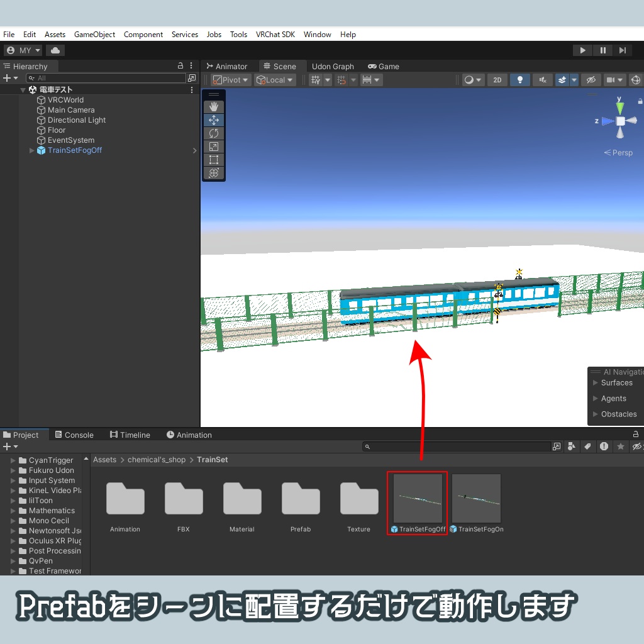This screenshot has height=644, width=644.
Task: Select the Rect transform tool
Action: (x=213, y=159)
